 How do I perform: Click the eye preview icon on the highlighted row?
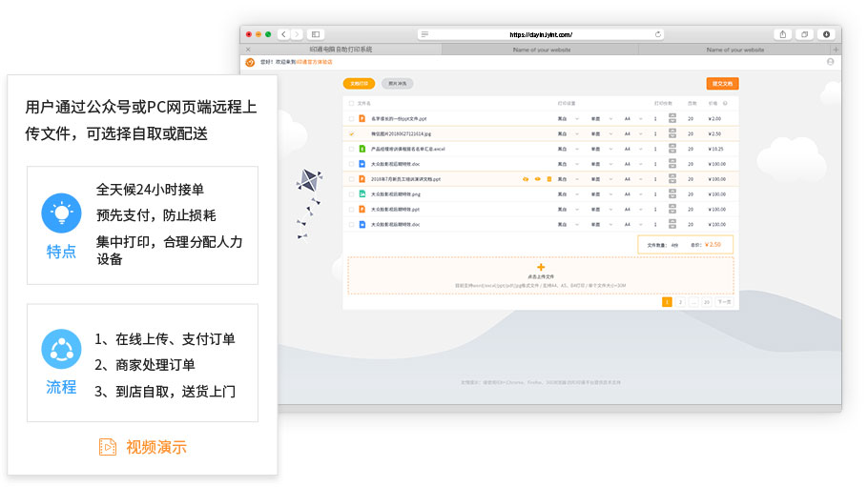point(537,179)
